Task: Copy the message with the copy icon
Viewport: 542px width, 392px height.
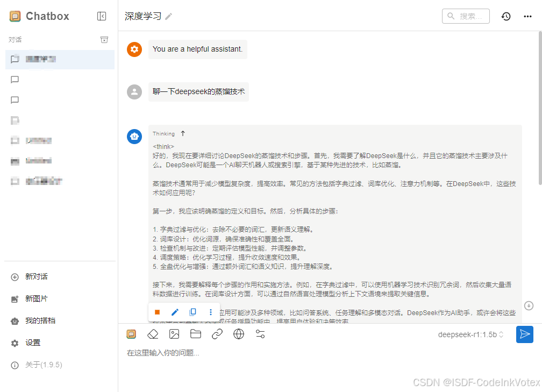Action: 193,312
